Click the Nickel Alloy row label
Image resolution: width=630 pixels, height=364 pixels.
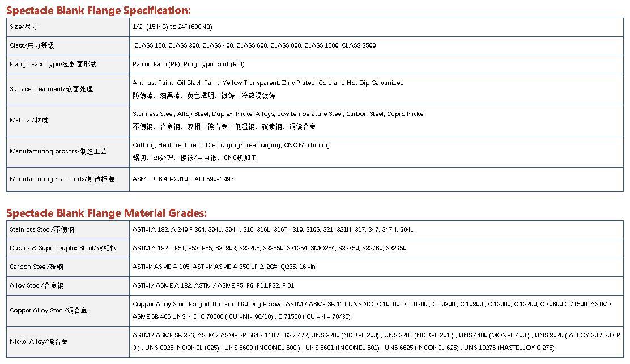click(39, 341)
